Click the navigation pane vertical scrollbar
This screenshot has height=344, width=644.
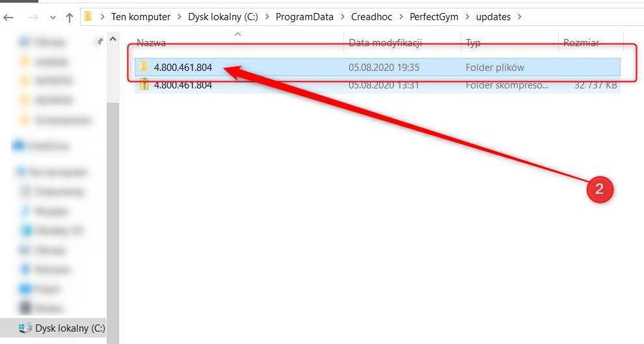pos(113,195)
